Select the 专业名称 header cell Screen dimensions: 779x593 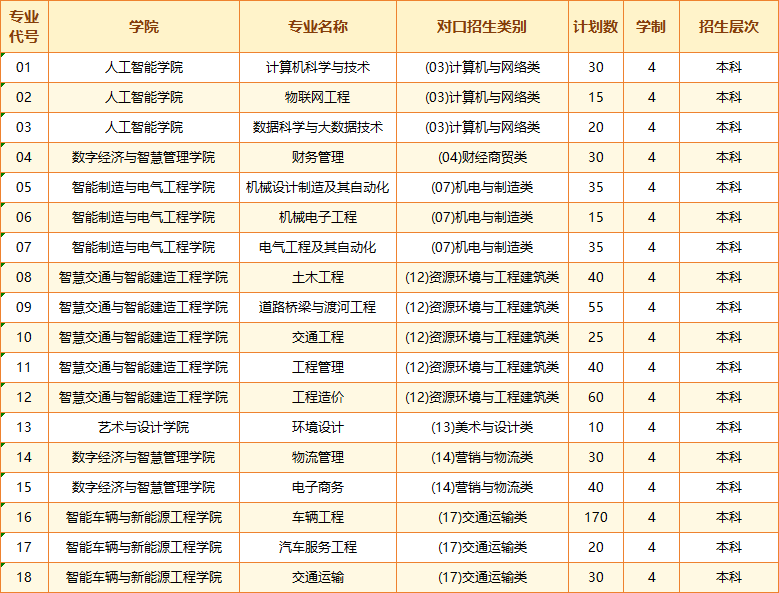pos(317,27)
